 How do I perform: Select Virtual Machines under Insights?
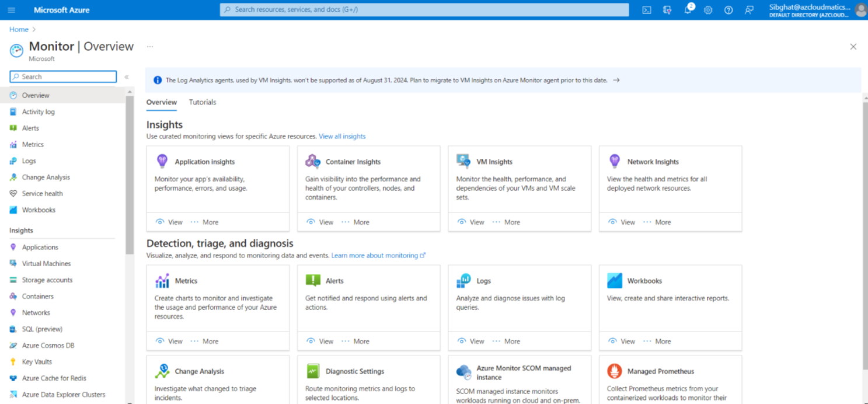(x=47, y=263)
